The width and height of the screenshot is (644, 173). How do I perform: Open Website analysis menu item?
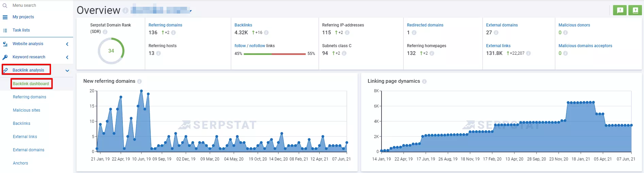coord(28,44)
